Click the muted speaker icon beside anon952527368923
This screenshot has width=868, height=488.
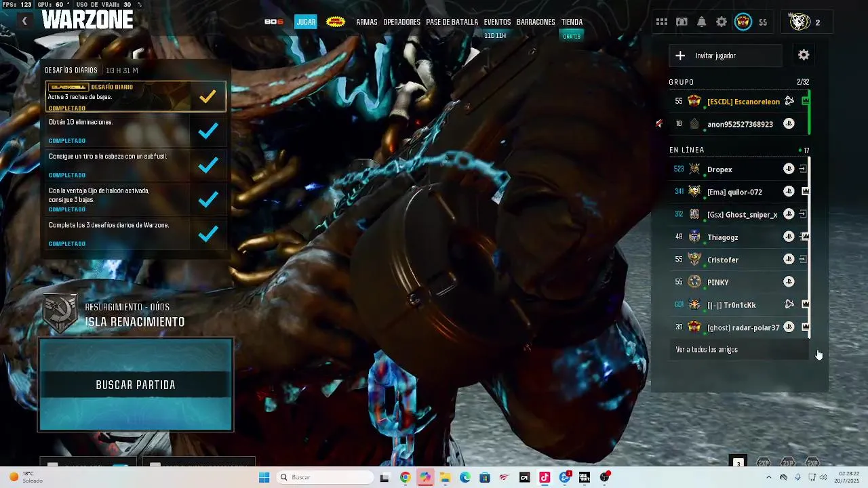click(659, 124)
